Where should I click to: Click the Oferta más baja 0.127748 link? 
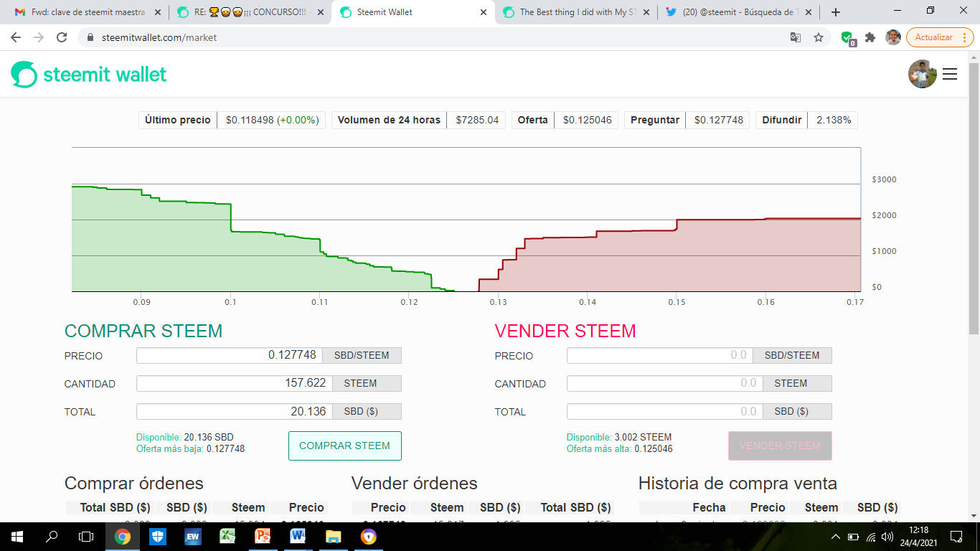[x=191, y=449]
